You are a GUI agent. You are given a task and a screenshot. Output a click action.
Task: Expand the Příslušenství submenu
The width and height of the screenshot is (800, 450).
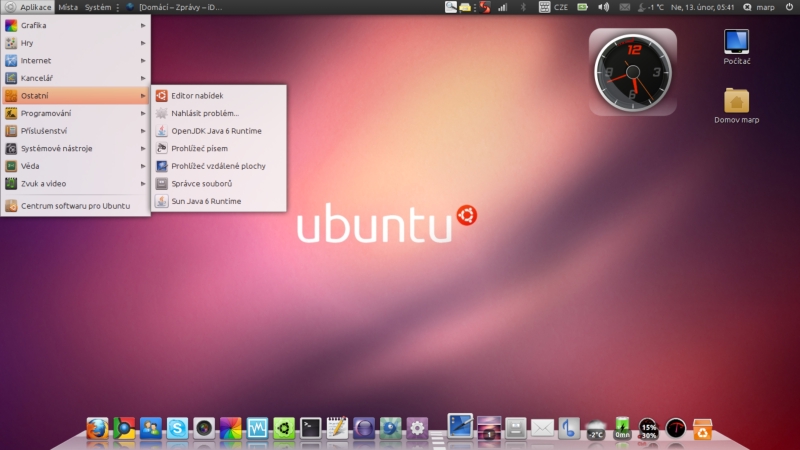tap(76, 131)
